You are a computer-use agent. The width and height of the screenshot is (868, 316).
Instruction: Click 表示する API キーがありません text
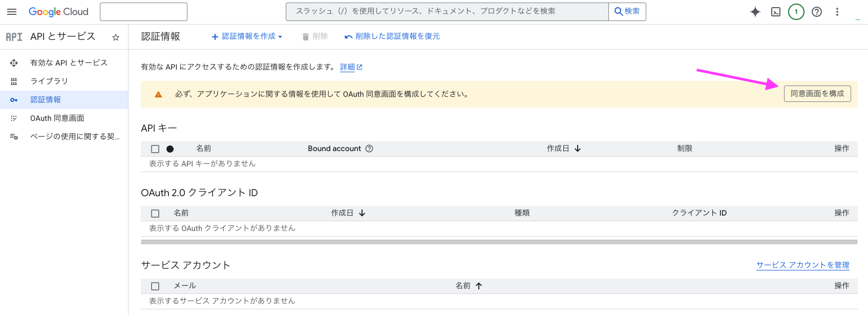[x=202, y=164]
